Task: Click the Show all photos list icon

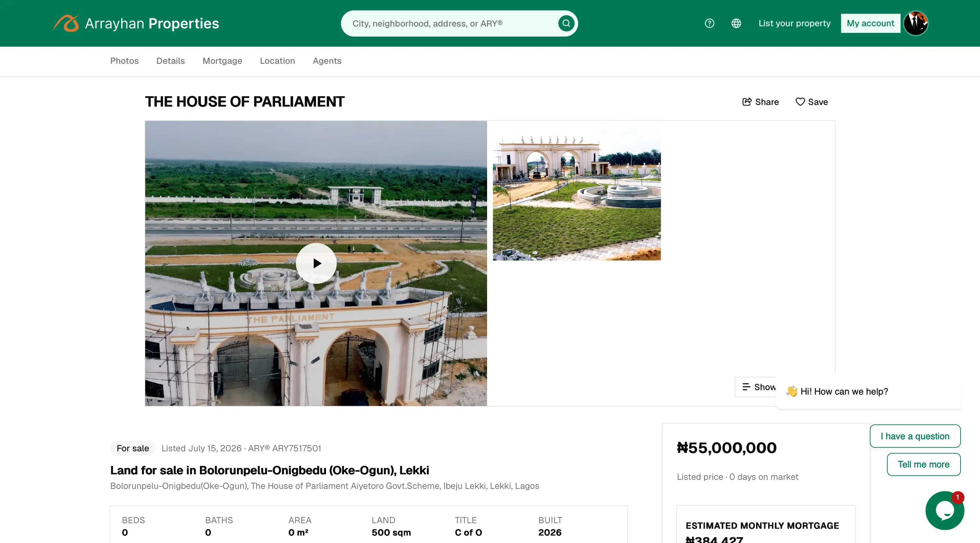Action: (x=746, y=387)
